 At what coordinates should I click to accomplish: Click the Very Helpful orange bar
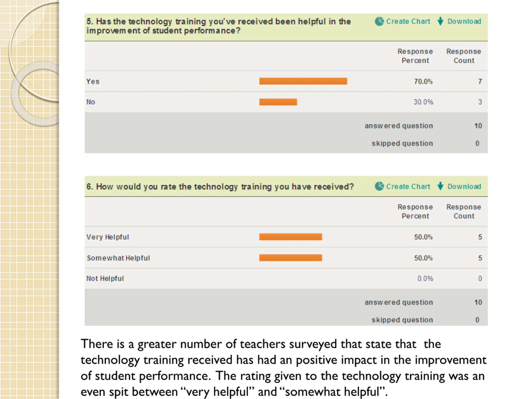tap(291, 237)
